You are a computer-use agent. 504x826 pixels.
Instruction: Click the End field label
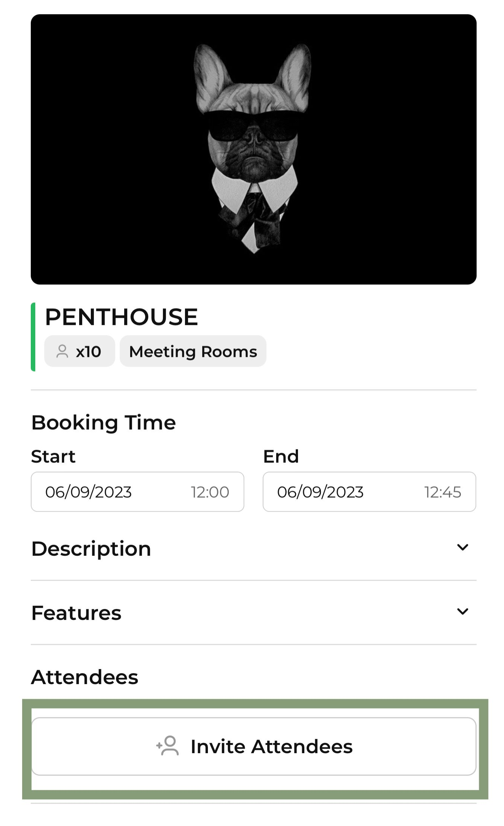281,456
